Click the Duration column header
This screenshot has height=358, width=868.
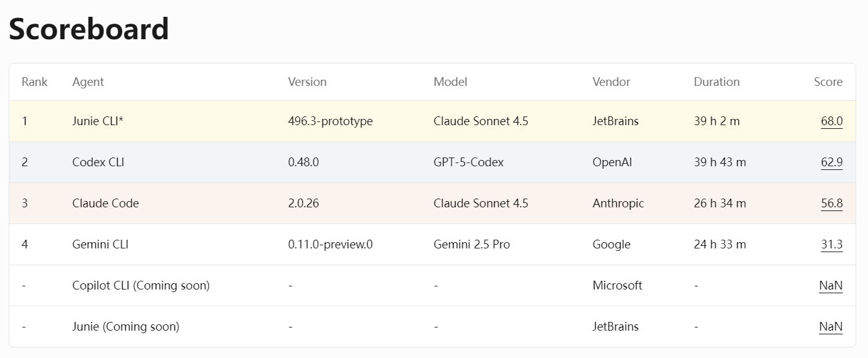pos(717,82)
